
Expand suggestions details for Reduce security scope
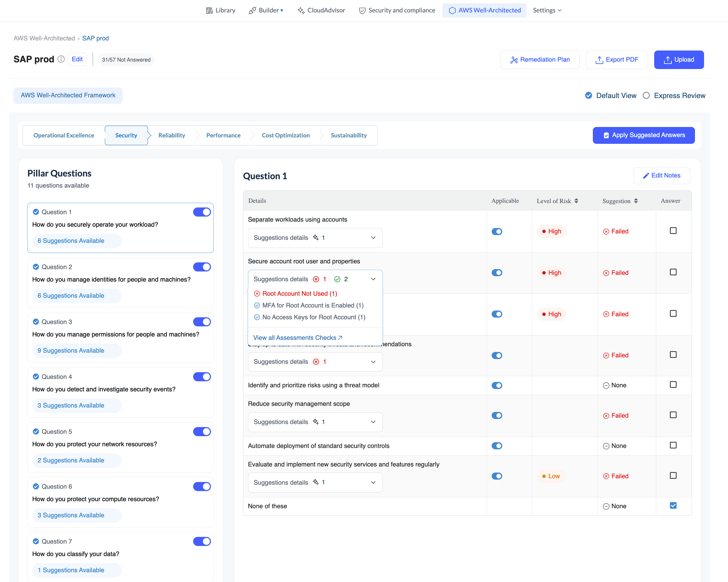point(315,422)
